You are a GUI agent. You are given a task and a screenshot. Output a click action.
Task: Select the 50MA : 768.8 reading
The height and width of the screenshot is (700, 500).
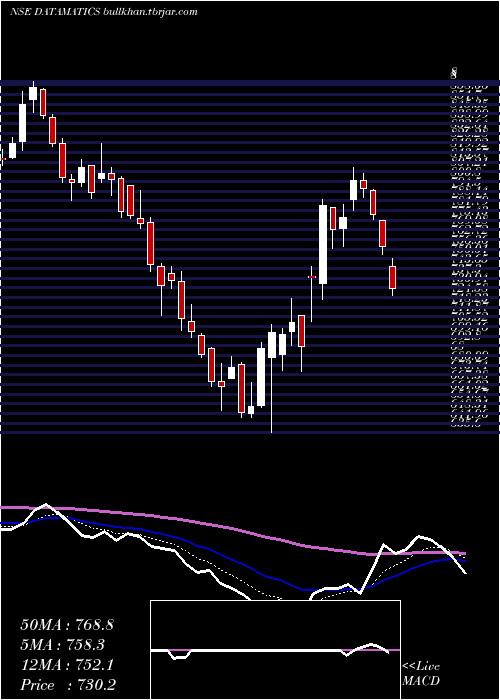[67, 625]
